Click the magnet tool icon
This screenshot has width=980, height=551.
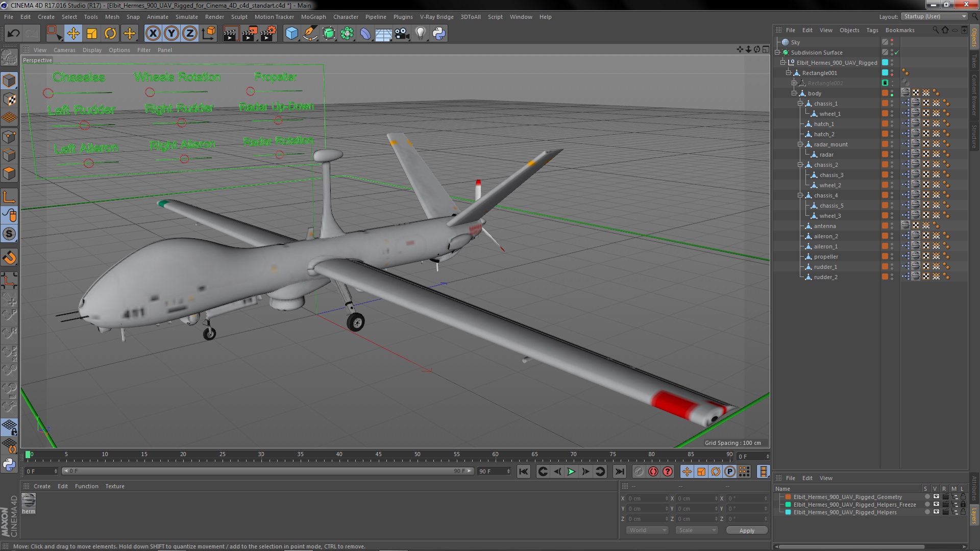pyautogui.click(x=9, y=258)
